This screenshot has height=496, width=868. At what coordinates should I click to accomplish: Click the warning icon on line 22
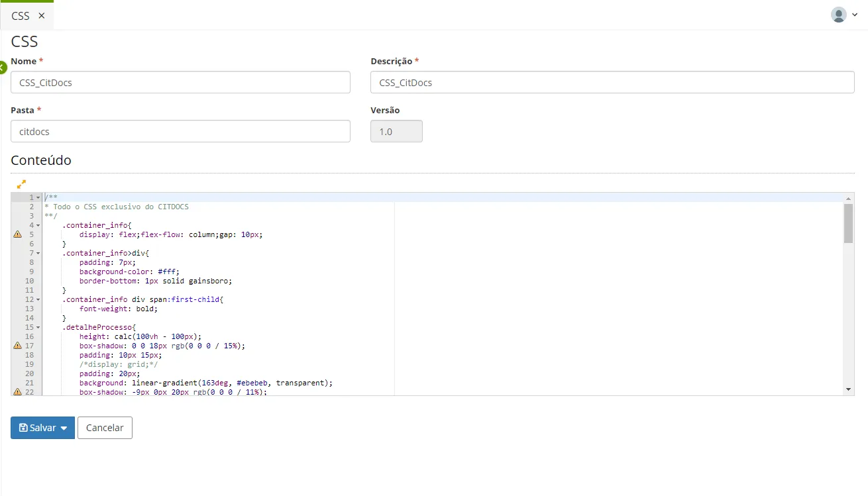tap(17, 392)
